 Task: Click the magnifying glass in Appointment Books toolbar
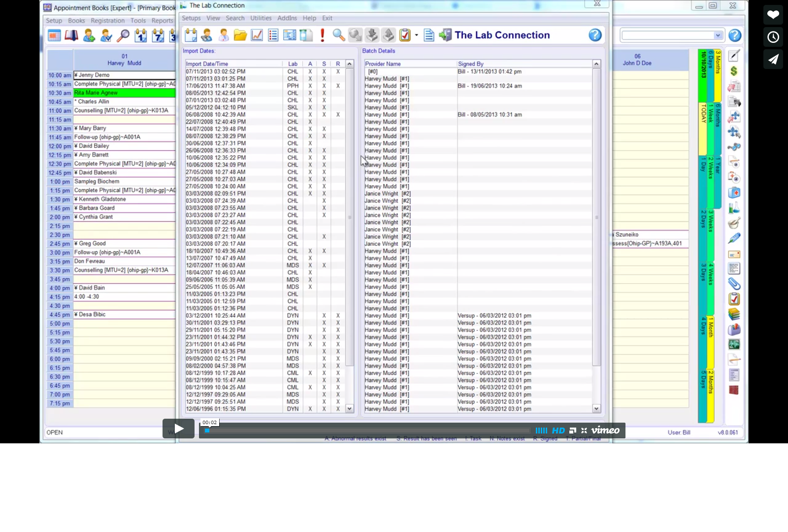pyautogui.click(x=123, y=35)
